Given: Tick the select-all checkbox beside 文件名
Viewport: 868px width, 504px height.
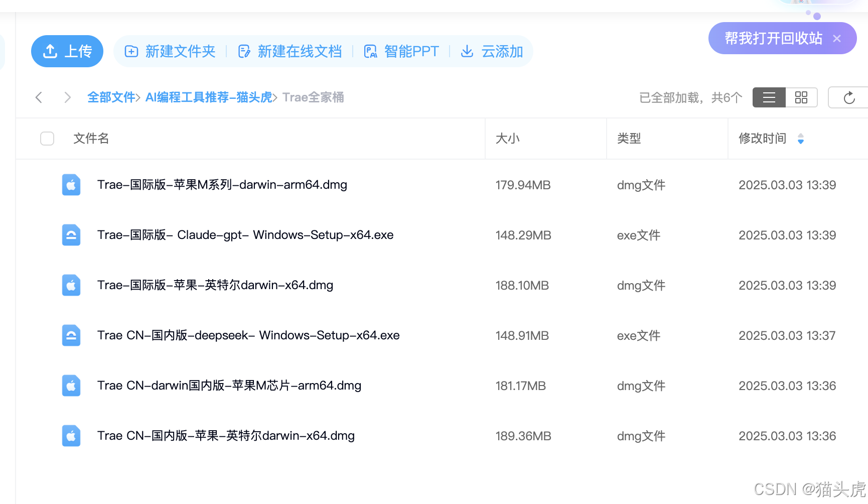Looking at the screenshot, I should click(47, 139).
